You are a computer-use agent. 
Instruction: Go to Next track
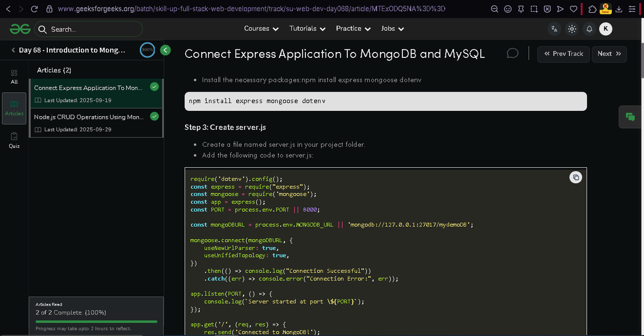point(609,54)
